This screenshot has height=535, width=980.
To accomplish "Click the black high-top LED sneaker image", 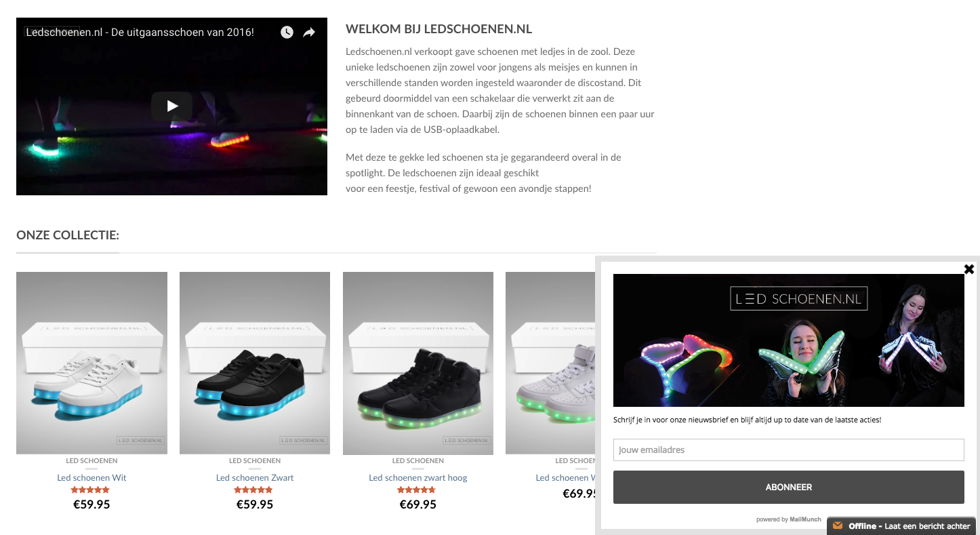I will (418, 363).
